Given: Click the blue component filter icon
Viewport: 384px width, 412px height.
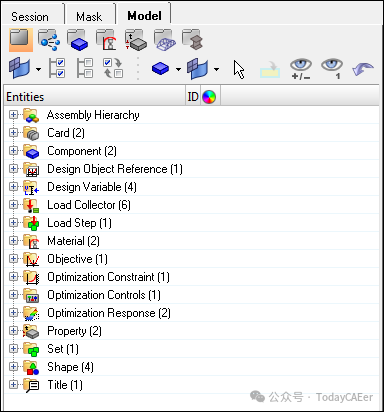Looking at the screenshot, I should [x=161, y=69].
